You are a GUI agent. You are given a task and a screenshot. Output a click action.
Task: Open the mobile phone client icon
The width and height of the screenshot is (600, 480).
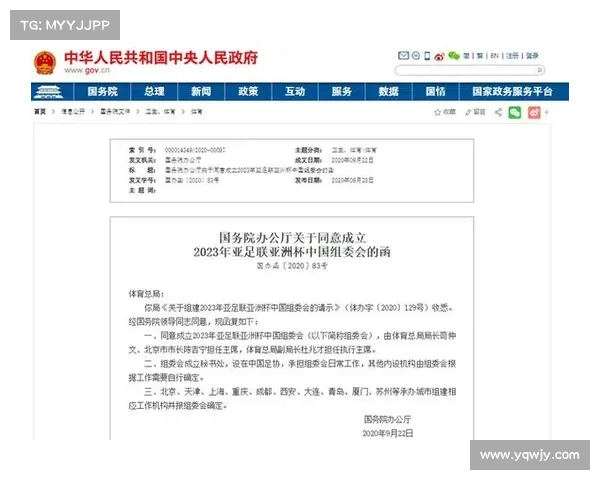[427, 56]
